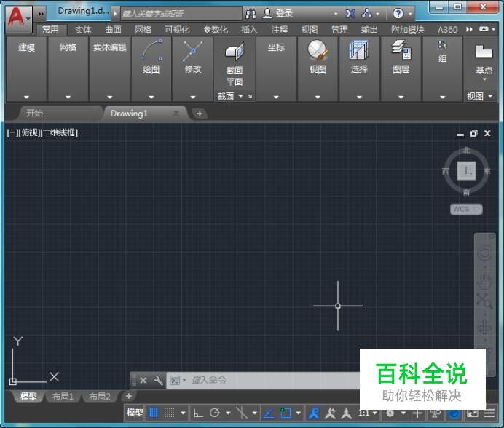504x428 pixels.
Task: Switch to the 插入 (Insert) ribbon tab
Action: (x=249, y=30)
